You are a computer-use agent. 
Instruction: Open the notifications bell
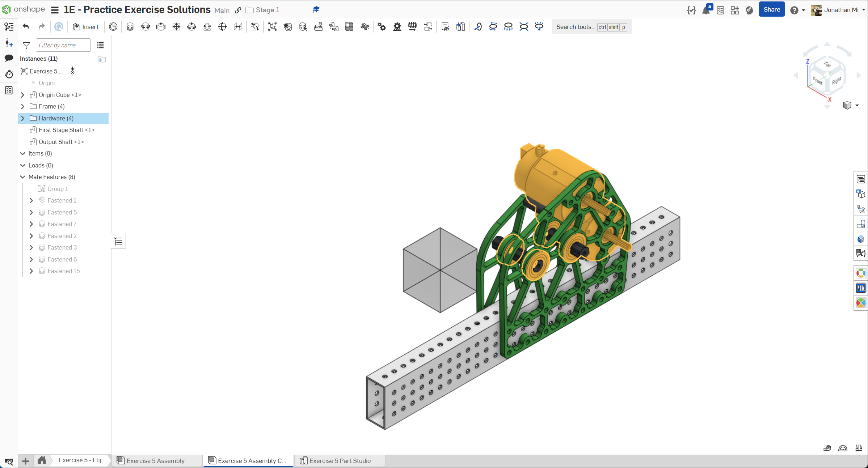pyautogui.click(x=706, y=10)
